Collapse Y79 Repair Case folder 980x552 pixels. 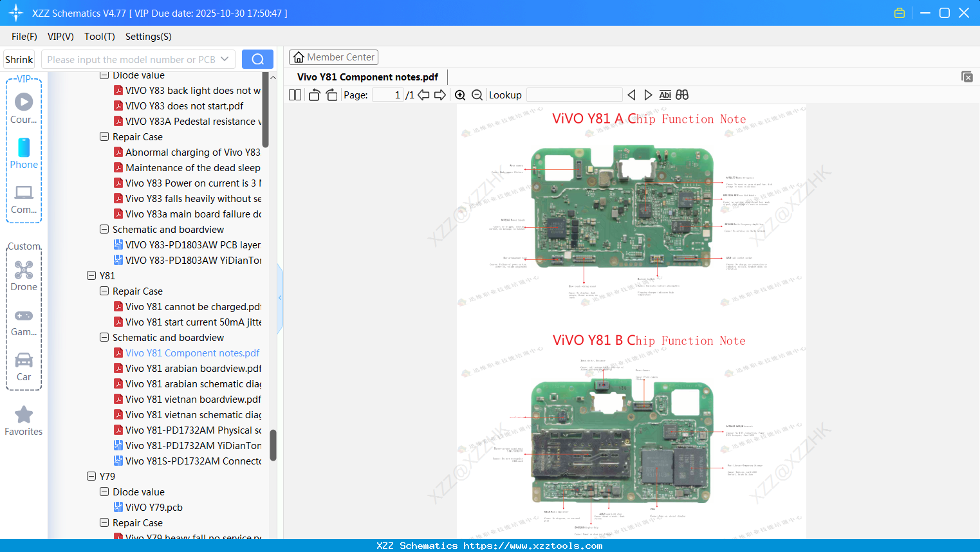[x=104, y=522]
